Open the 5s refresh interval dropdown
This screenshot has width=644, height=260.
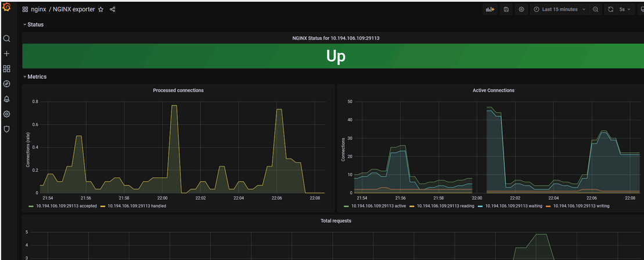click(625, 10)
